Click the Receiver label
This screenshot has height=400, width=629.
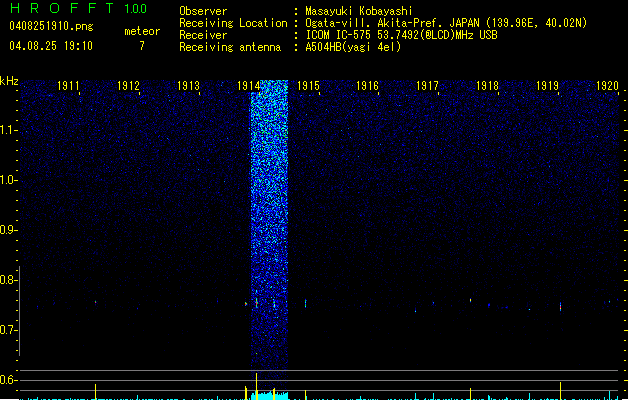pos(203,35)
